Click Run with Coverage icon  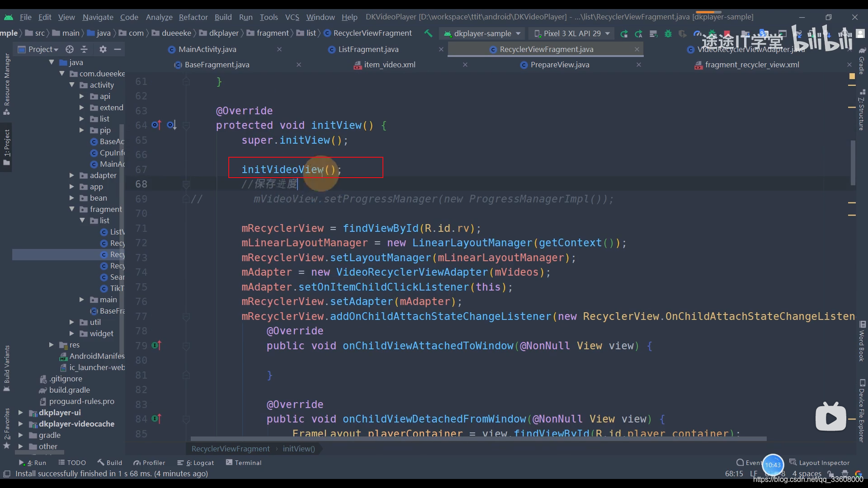pyautogui.click(x=683, y=33)
